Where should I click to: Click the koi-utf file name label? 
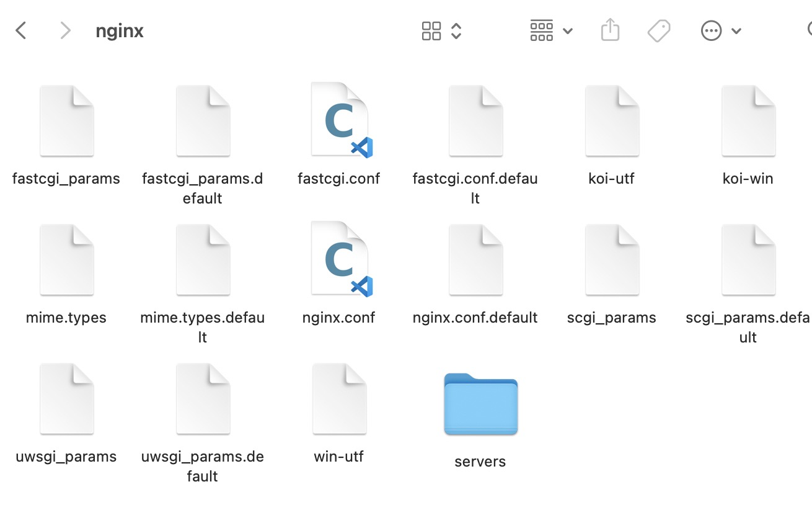612,179
